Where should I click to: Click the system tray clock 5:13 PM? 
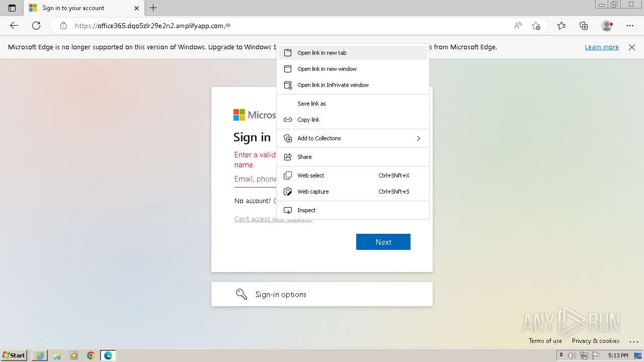click(x=618, y=355)
